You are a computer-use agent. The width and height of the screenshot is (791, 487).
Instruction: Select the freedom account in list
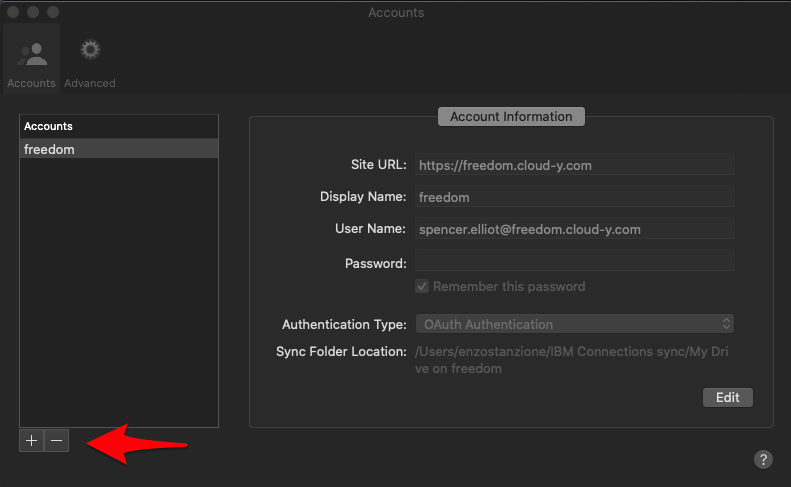(118, 149)
